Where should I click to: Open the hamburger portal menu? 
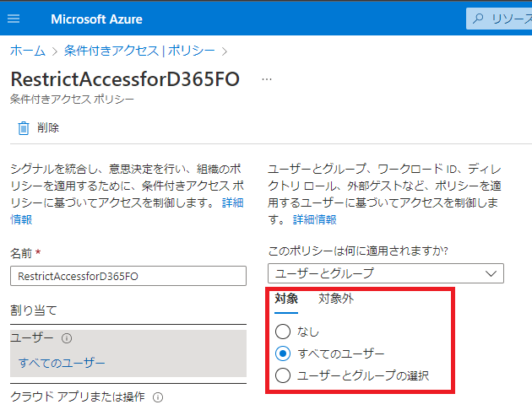[x=14, y=19]
